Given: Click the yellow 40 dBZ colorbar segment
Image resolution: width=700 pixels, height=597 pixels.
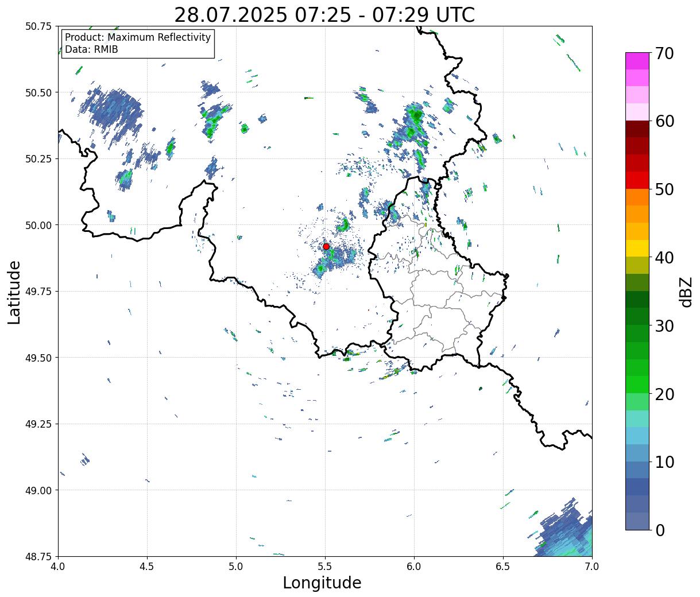Looking at the screenshot, I should [x=637, y=249].
